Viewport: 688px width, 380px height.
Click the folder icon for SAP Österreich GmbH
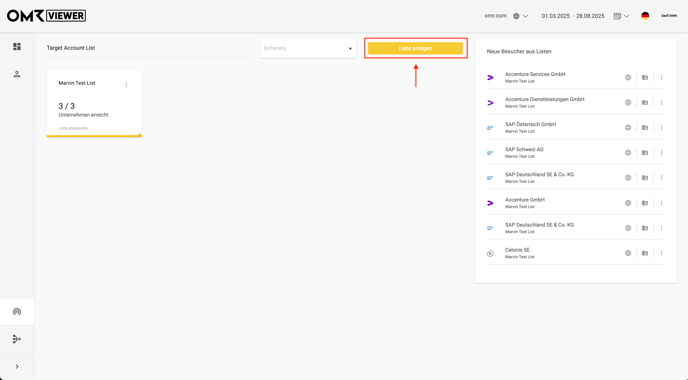click(x=645, y=128)
